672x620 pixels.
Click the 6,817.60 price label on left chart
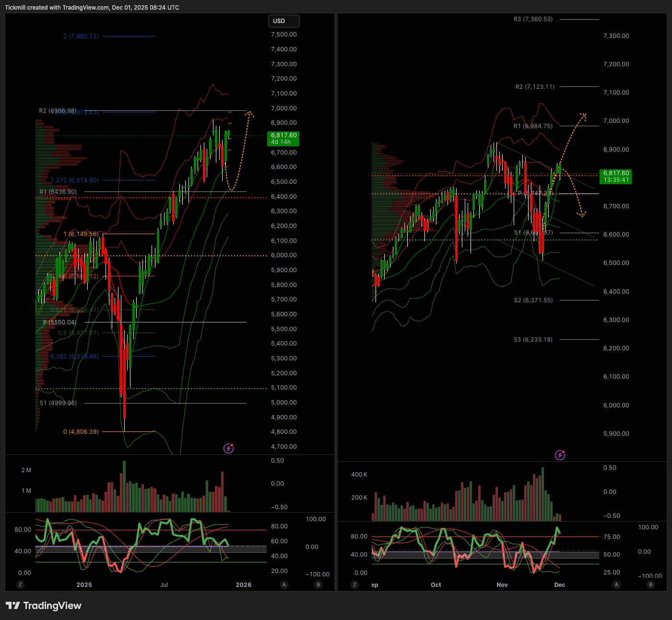pos(283,139)
